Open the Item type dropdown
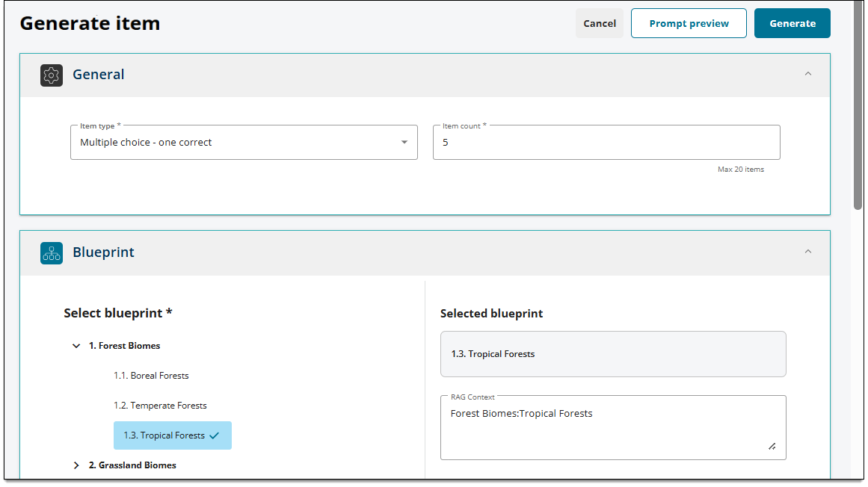The height and width of the screenshot is (487, 868). tap(244, 143)
